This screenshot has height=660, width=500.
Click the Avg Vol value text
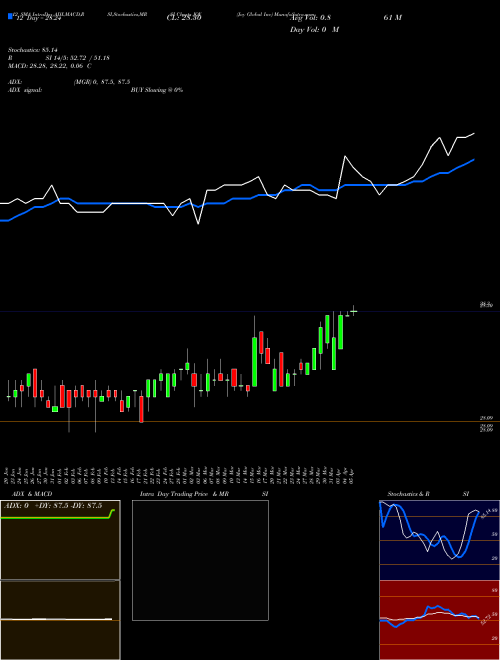[311, 18]
